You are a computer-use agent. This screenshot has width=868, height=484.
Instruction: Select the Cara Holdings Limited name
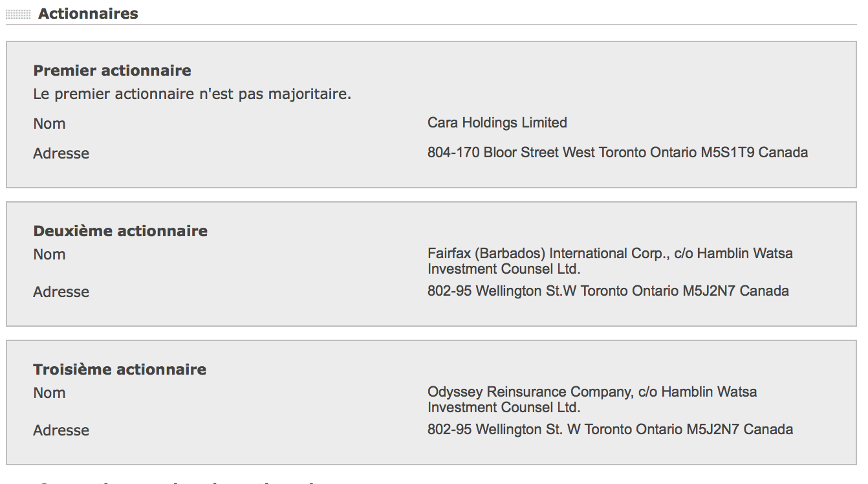(x=497, y=122)
